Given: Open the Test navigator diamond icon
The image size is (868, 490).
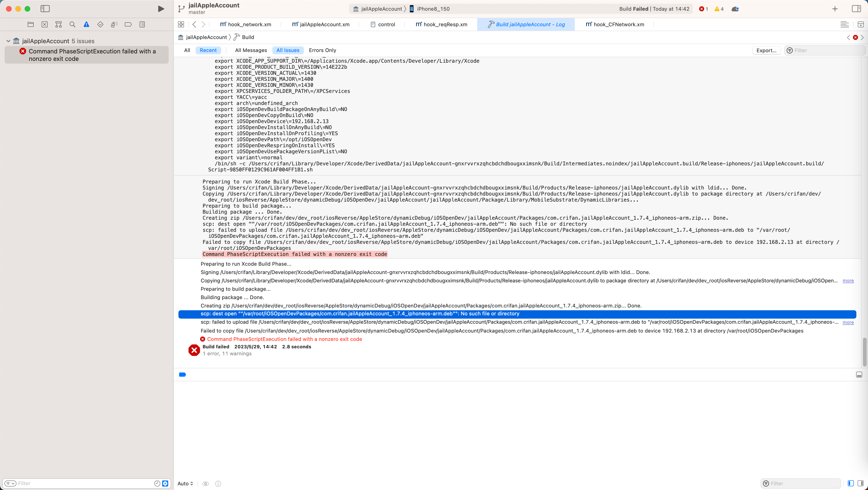Looking at the screenshot, I should [x=100, y=24].
